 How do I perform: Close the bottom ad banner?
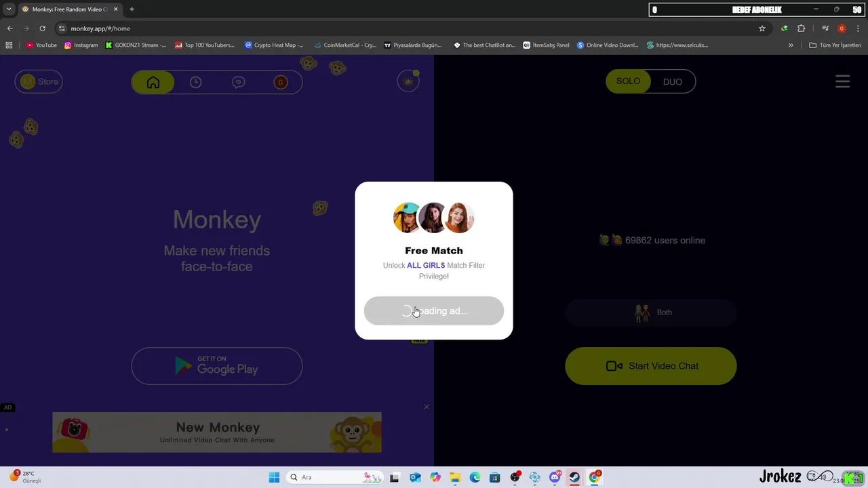click(427, 407)
